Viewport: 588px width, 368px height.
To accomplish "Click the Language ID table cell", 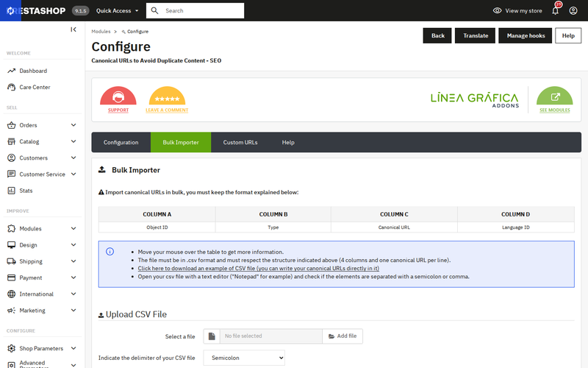I will pyautogui.click(x=516, y=227).
